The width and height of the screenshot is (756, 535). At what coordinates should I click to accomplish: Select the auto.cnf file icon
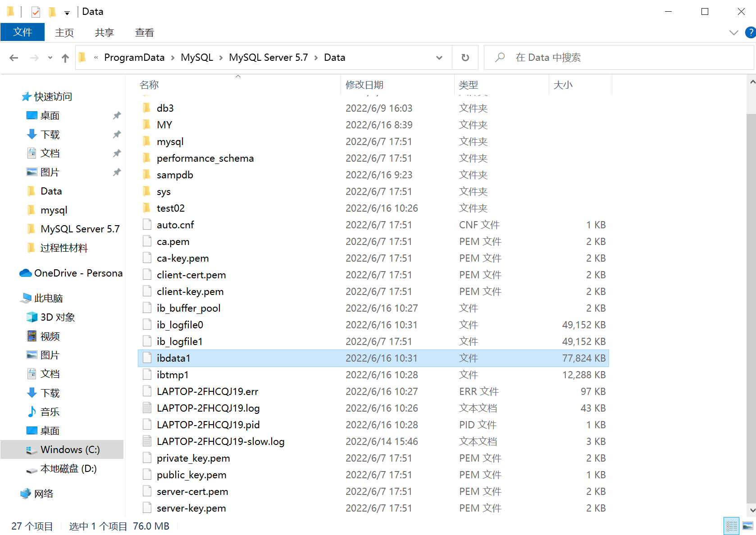pyautogui.click(x=147, y=224)
